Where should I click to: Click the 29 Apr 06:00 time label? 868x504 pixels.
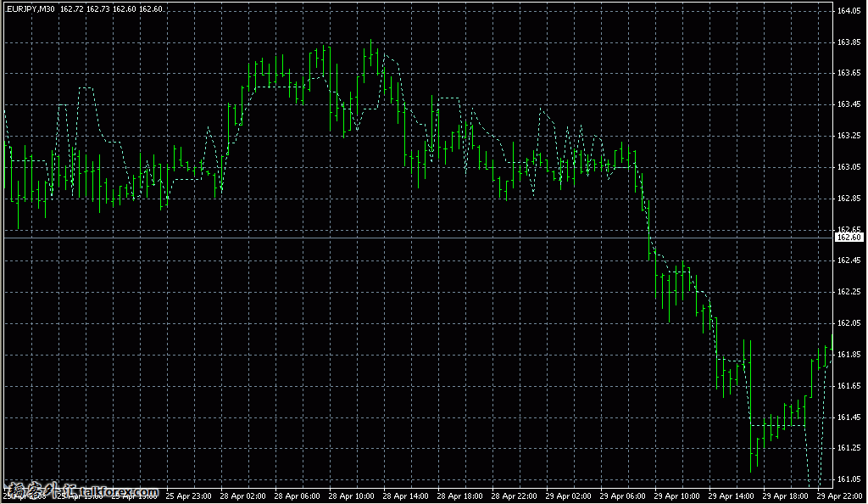point(623,496)
